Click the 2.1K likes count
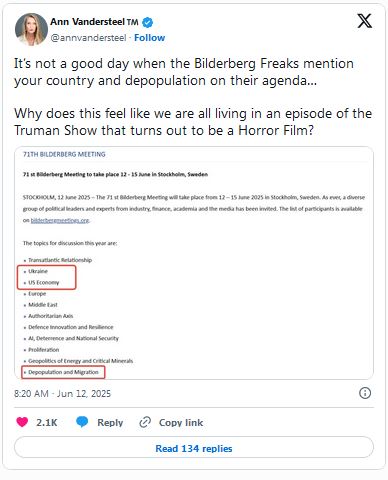This screenshot has height=480, width=388. [x=47, y=422]
